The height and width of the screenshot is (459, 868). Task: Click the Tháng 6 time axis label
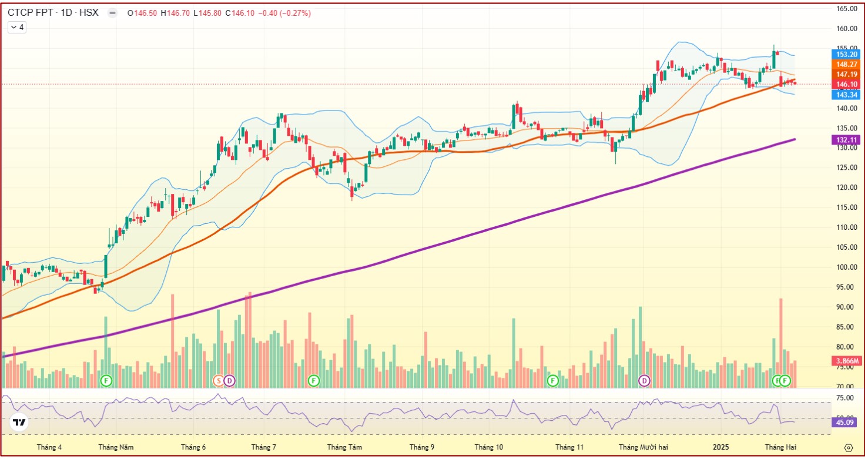tap(193, 447)
